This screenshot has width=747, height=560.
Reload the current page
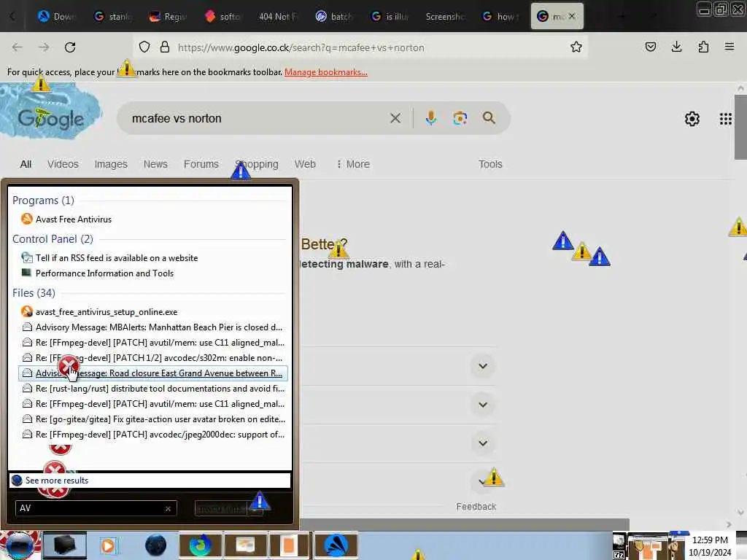tap(70, 47)
